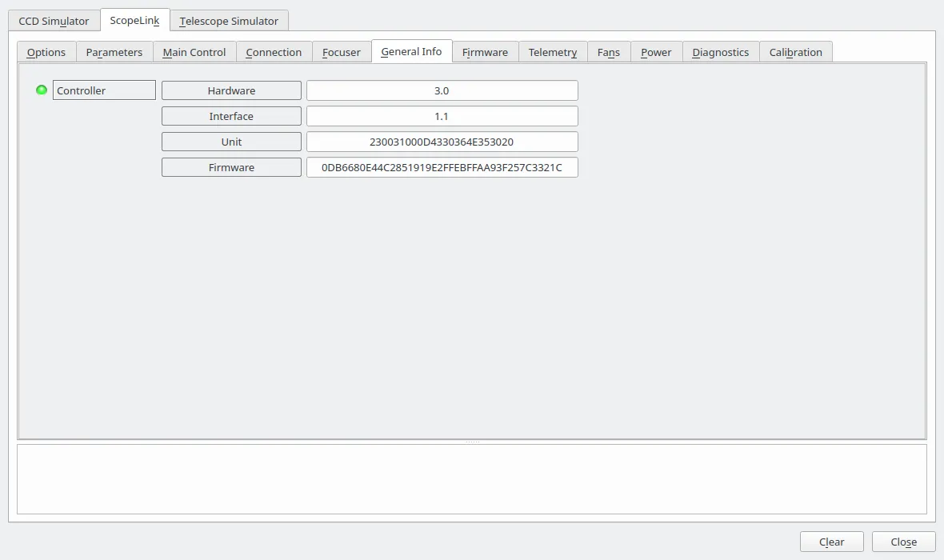Click the green Controller status light
This screenshot has height=560, width=944.
point(42,90)
